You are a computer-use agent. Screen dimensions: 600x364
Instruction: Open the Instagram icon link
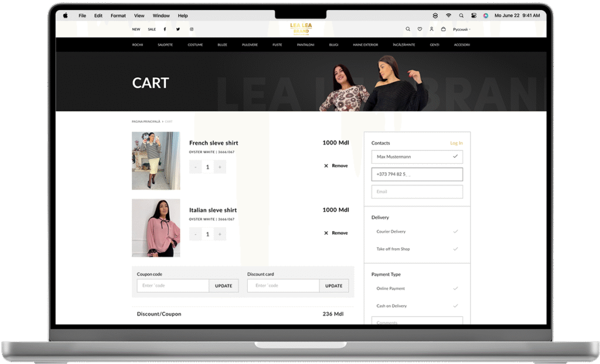[x=192, y=29]
